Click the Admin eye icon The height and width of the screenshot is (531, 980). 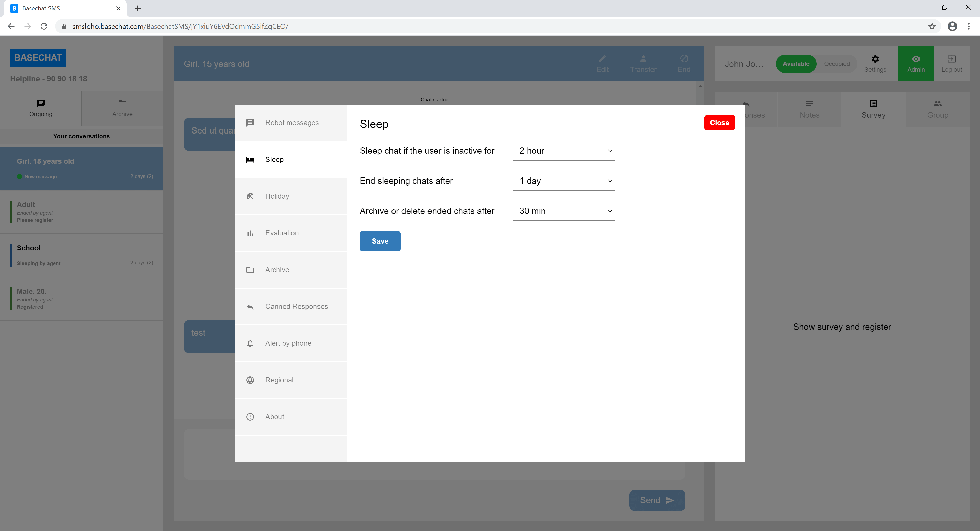point(916,59)
